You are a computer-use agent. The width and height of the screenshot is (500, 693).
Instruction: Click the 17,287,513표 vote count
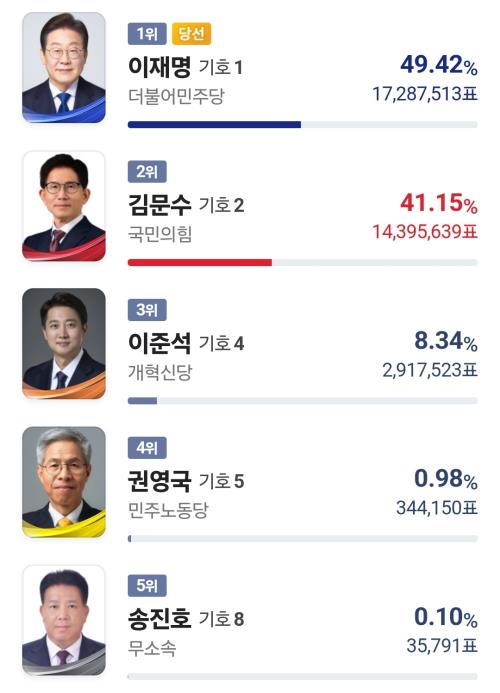click(425, 94)
